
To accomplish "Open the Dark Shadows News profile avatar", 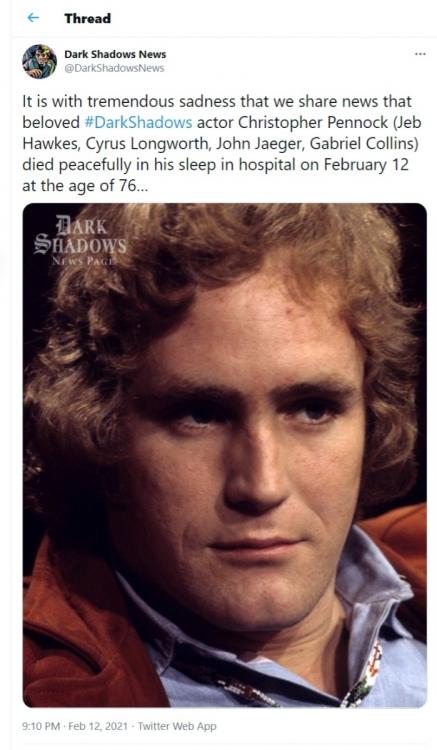I will 39,61.
